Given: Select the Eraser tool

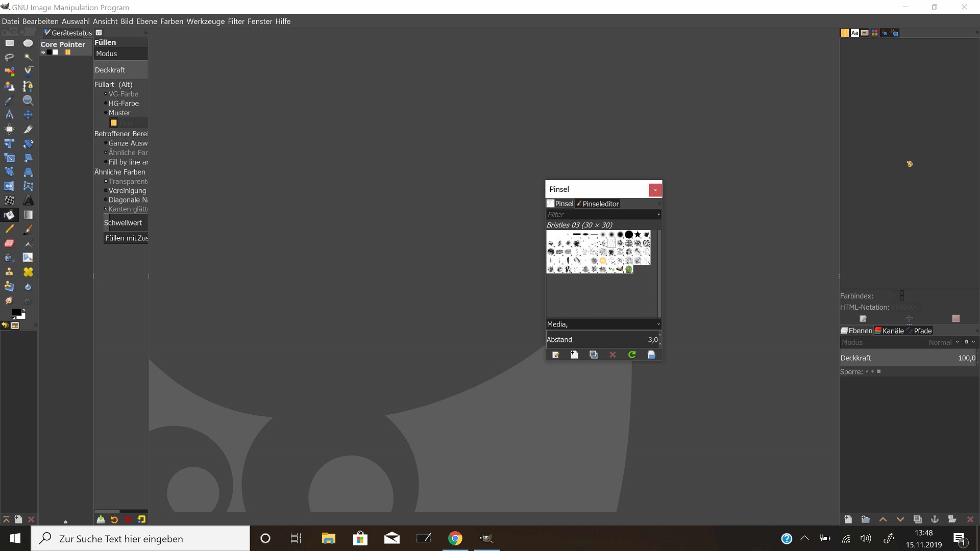Looking at the screenshot, I should (x=9, y=243).
